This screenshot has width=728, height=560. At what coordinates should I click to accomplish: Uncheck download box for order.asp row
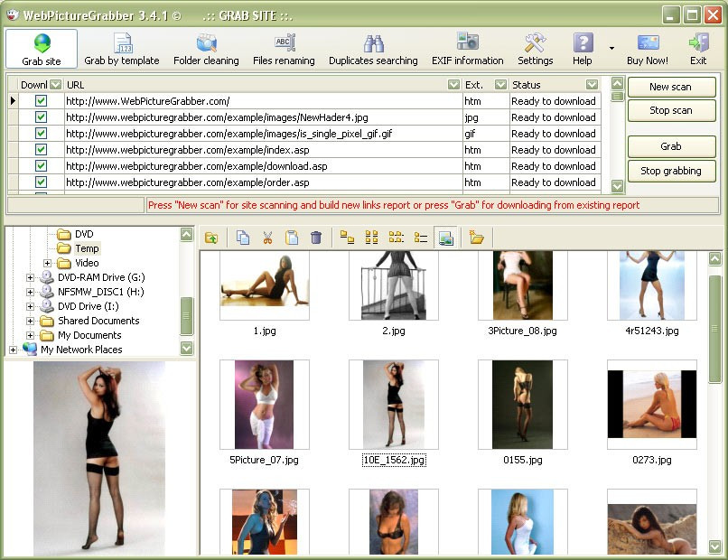click(41, 182)
